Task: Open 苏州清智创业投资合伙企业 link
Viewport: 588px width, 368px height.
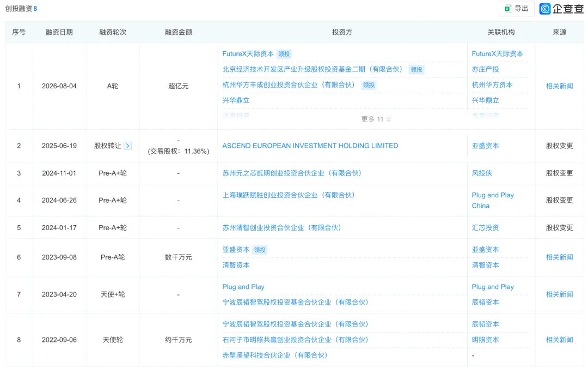Action: [281, 227]
